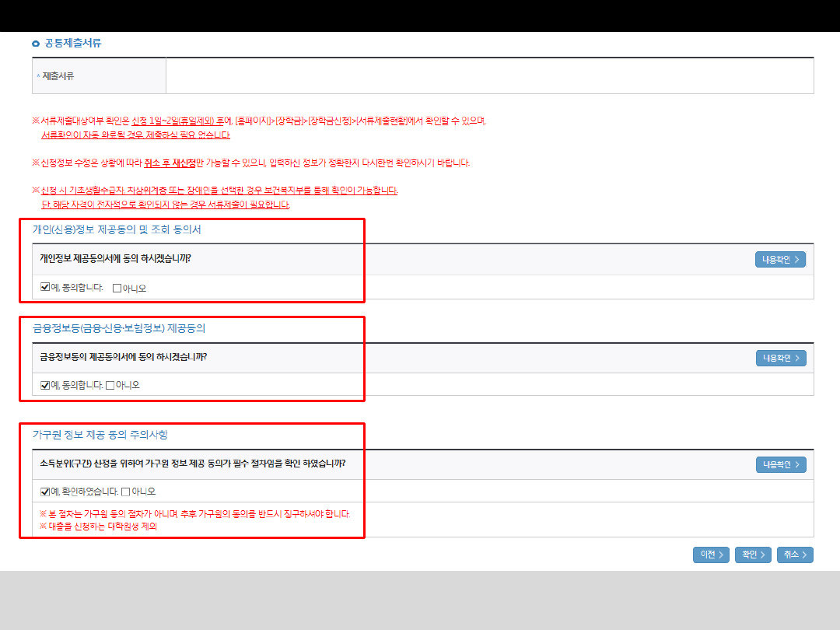840x630 pixels.
Task: Click the empty 제출서류 field
Action: [490, 76]
